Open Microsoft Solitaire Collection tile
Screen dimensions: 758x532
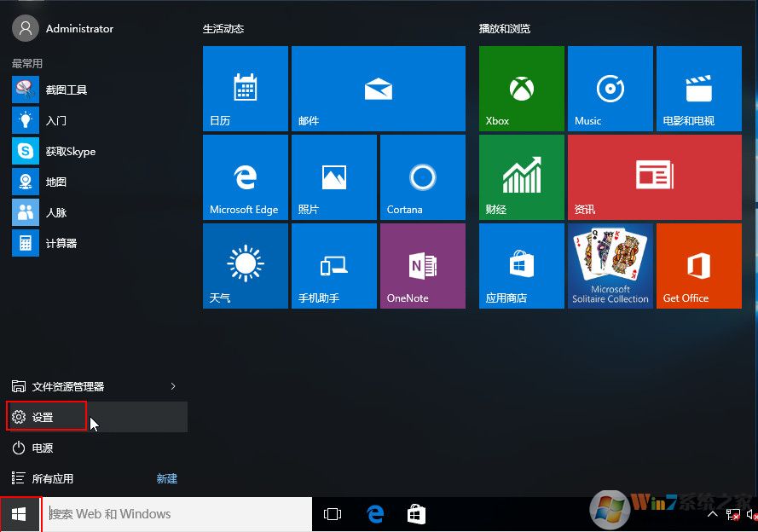(x=610, y=266)
